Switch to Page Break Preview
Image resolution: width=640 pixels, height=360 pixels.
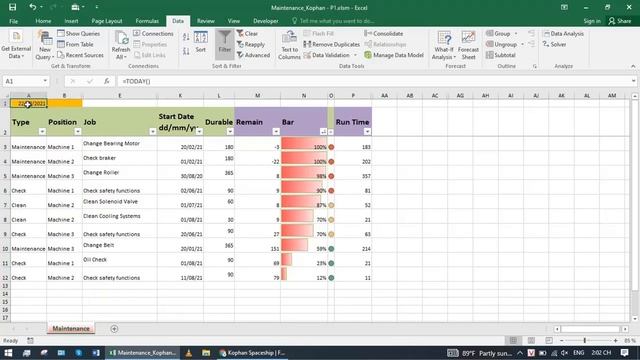549,340
